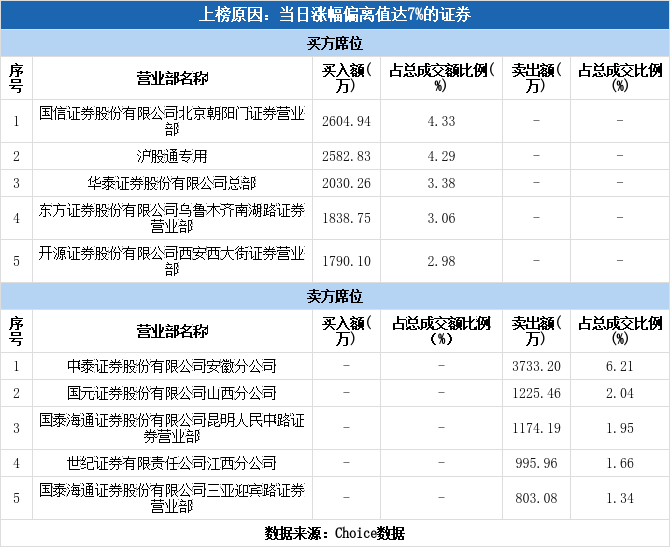This screenshot has width=670, height=547.
Task: Click 国泰海通证券股份有限公司昆明人民中路证券营业部 name
Action: (x=172, y=428)
